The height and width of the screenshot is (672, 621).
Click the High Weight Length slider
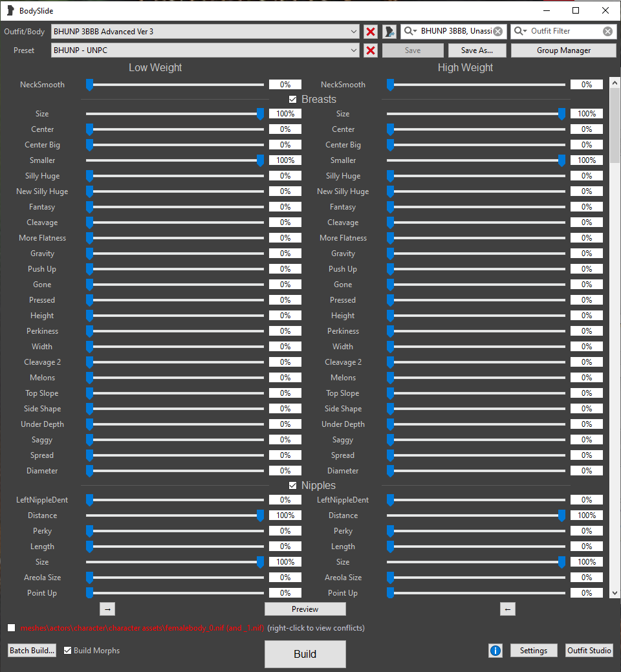[475, 547]
